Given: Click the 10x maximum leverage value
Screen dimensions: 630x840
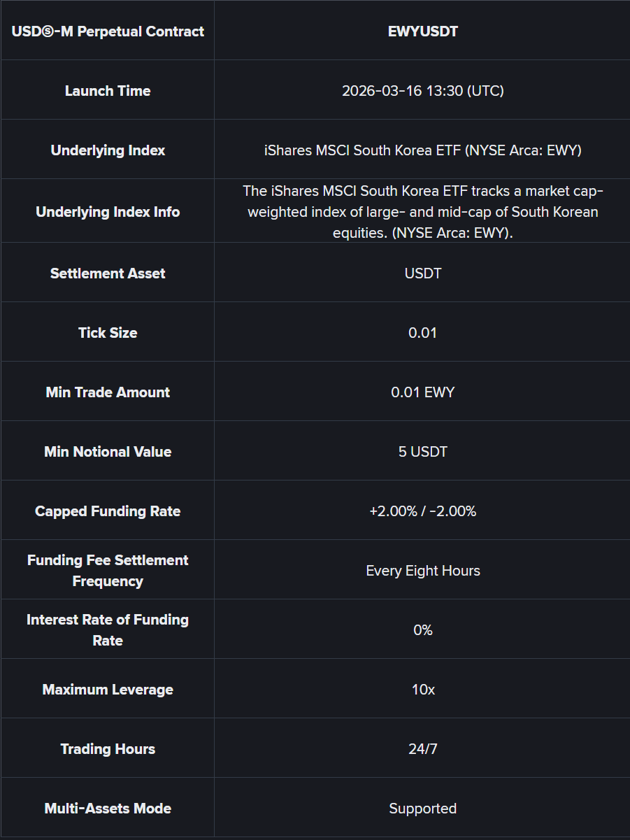Looking at the screenshot, I should coord(422,689).
